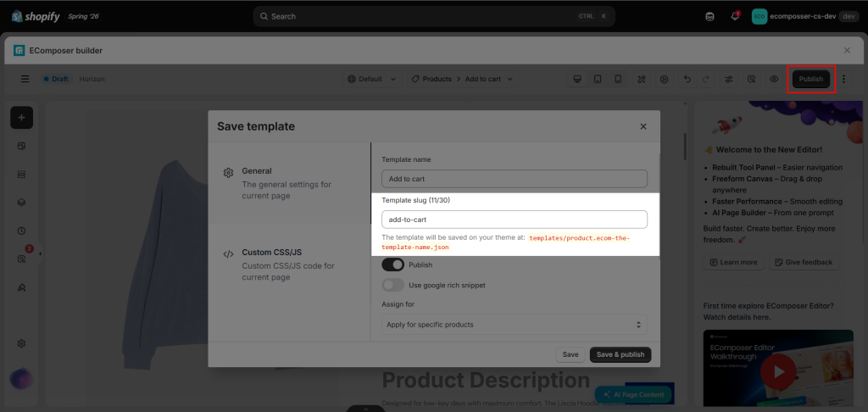868x412 pixels.
Task: Click the Shopify logo
Action: [x=36, y=16]
